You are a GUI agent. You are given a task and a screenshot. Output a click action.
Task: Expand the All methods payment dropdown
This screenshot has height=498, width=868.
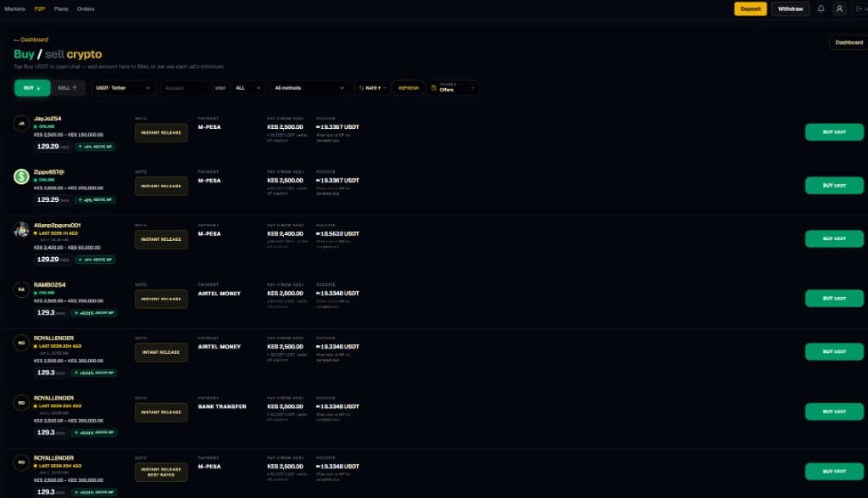coord(309,88)
